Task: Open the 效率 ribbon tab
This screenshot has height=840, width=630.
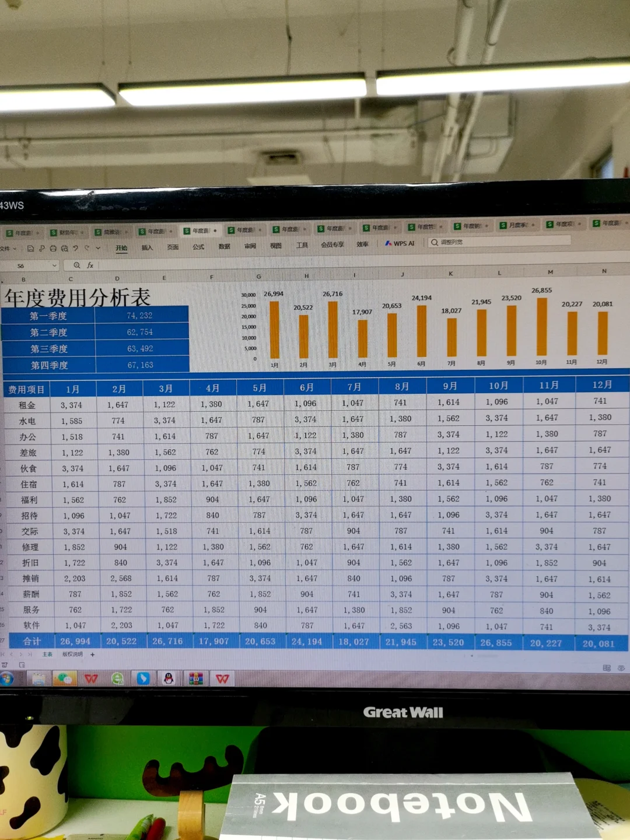Action: click(362, 244)
